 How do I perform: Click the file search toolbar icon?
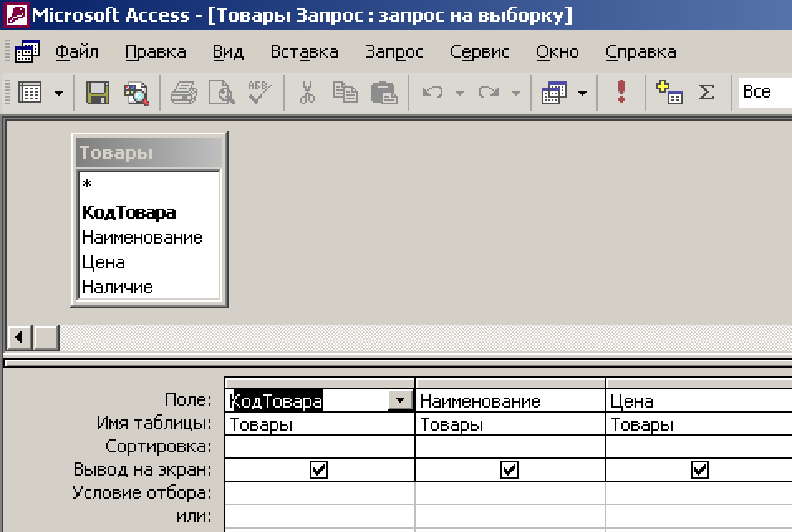(x=137, y=93)
